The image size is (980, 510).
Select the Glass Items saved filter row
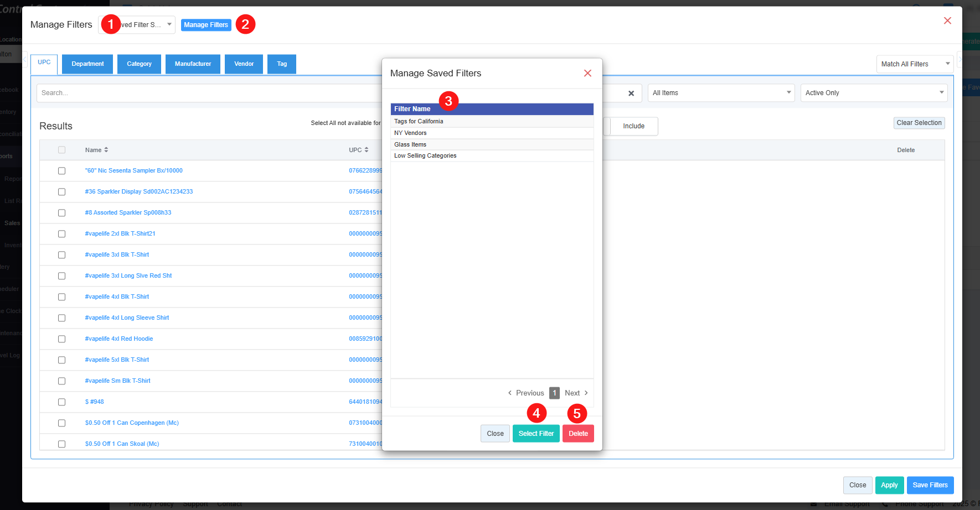410,144
